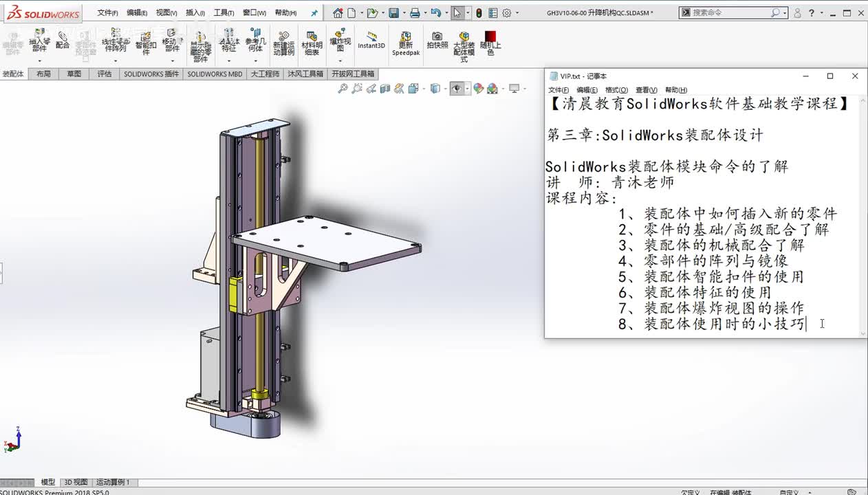Click the Open file icon
The image size is (868, 495).
(x=371, y=12)
